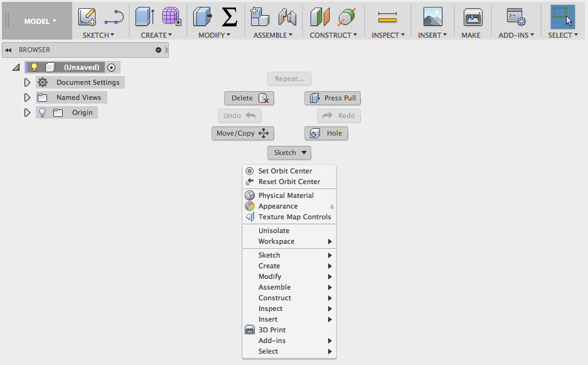Expand the Named Views browser entry
Image resolution: width=588 pixels, height=365 pixels.
click(27, 97)
